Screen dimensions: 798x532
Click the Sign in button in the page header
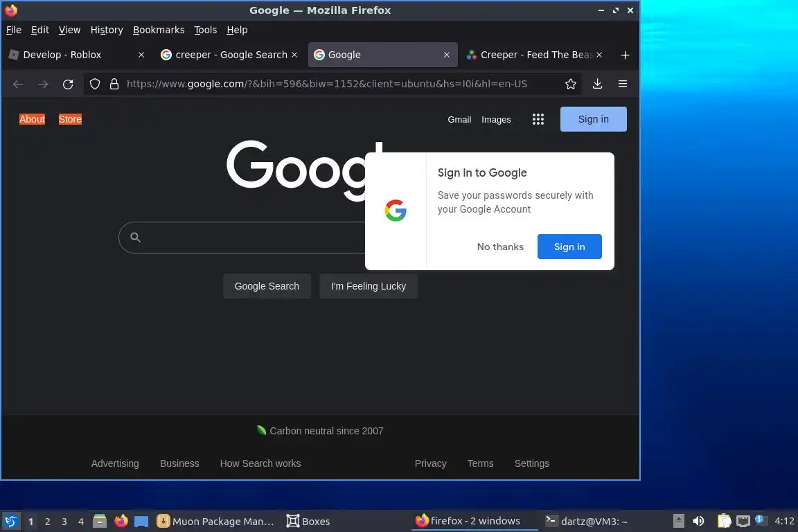click(x=594, y=119)
